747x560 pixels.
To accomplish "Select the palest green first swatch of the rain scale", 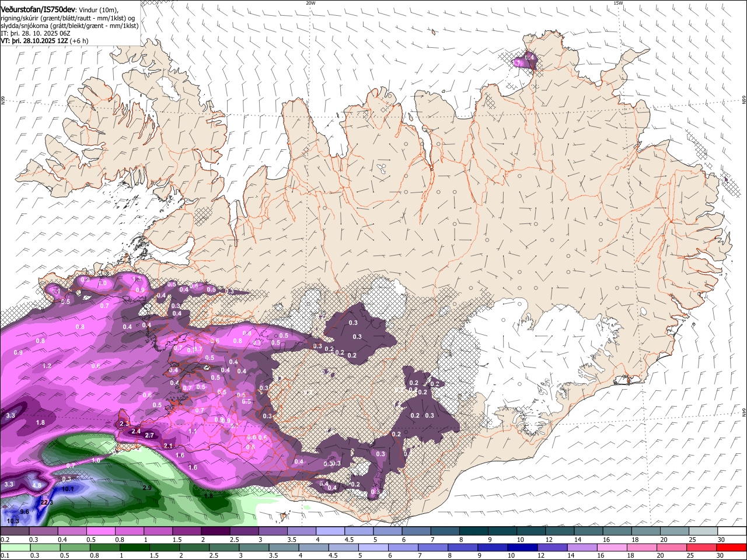I will pyautogui.click(x=15, y=547).
